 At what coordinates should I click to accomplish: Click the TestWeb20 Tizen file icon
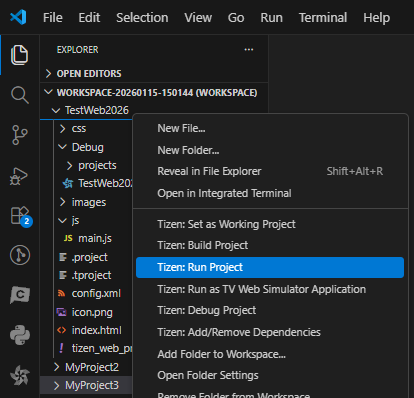(x=68, y=183)
